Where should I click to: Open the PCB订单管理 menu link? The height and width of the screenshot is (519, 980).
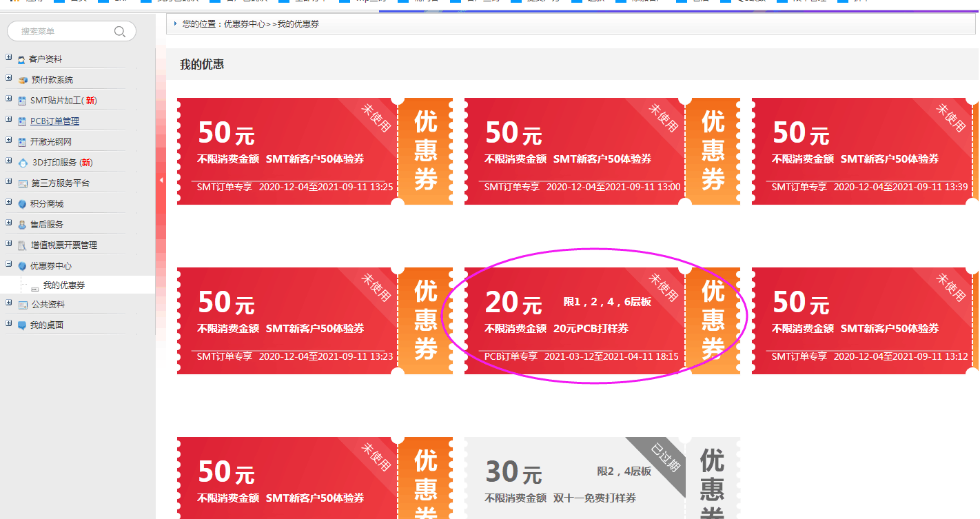[54, 121]
